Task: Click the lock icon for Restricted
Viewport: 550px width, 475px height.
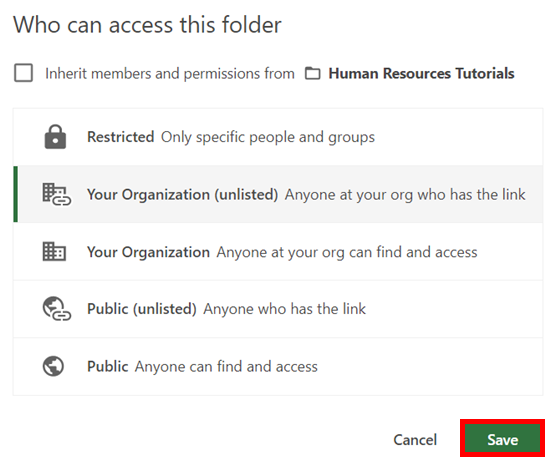Action: coord(55,136)
